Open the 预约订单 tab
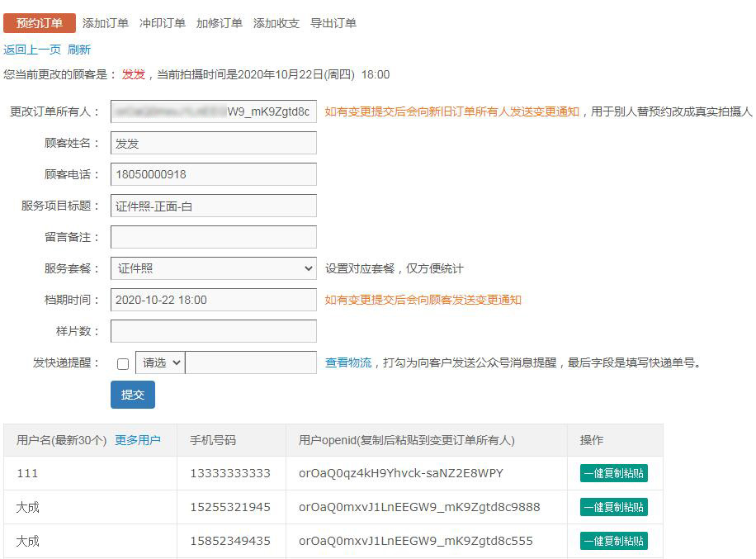756x559 pixels. pos(40,23)
